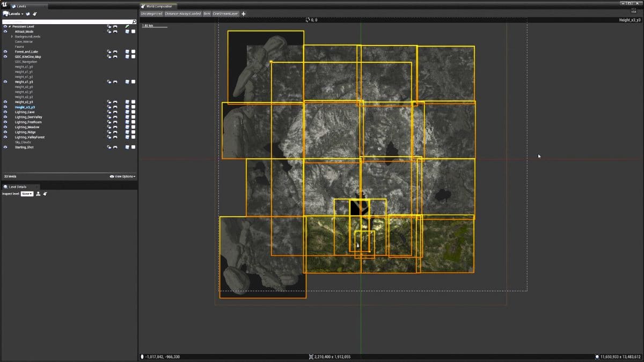The image size is (644, 362).
Task: Select the Distance-AlwaysLoaded layer tab
Action: point(184,14)
